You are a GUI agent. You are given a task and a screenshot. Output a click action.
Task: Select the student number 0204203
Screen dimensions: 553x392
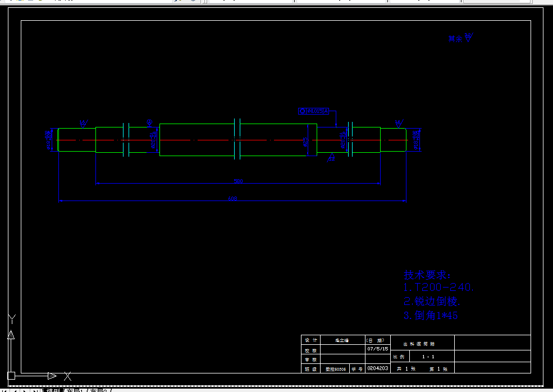point(378,368)
